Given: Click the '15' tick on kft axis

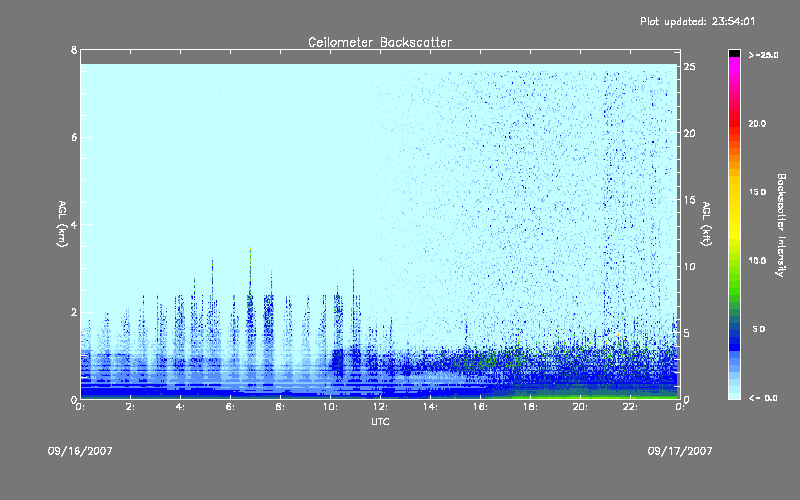Looking at the screenshot, I should [x=689, y=200].
